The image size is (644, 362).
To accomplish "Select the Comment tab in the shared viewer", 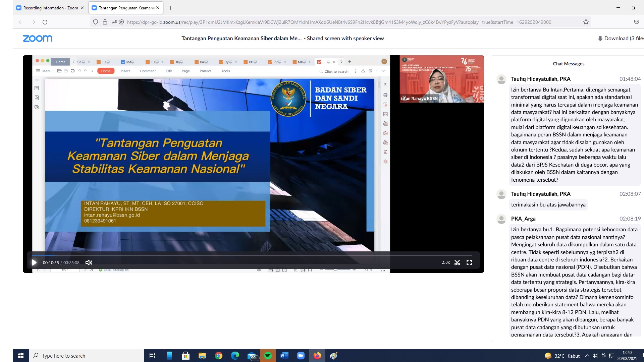I will (148, 71).
